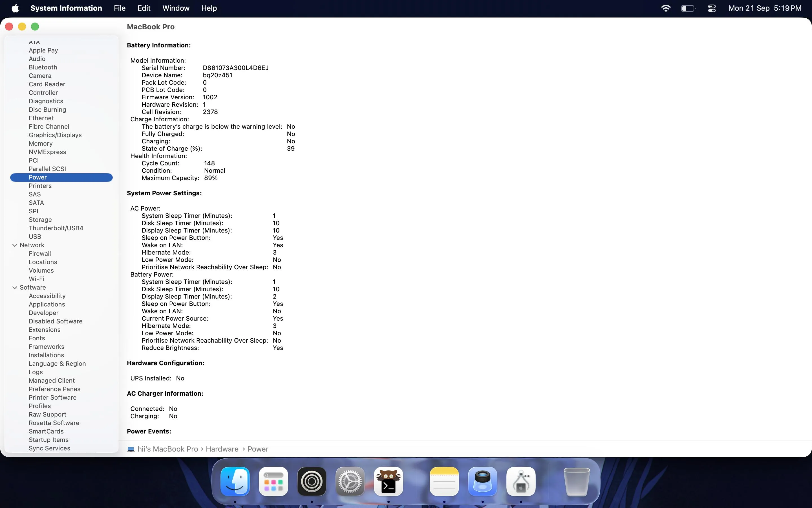The width and height of the screenshot is (812, 508).
Task: Collapse the Network section in sidebar
Action: pos(14,245)
